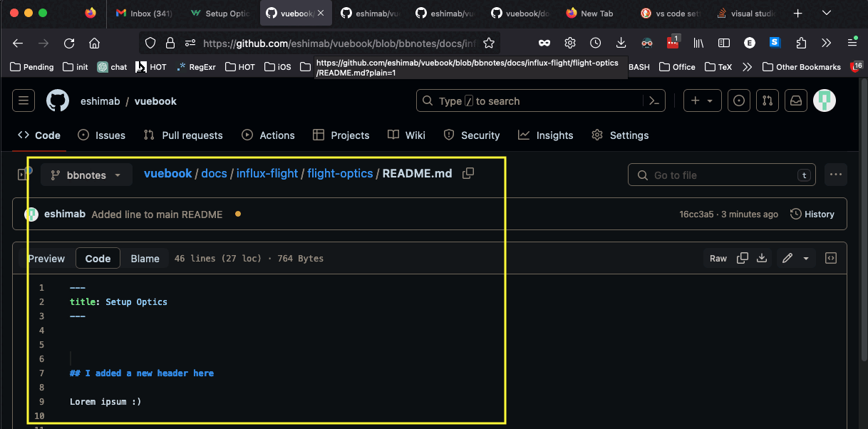This screenshot has height=429, width=868.
Task: Switch to the Inbox (341) browser tab
Action: point(144,13)
